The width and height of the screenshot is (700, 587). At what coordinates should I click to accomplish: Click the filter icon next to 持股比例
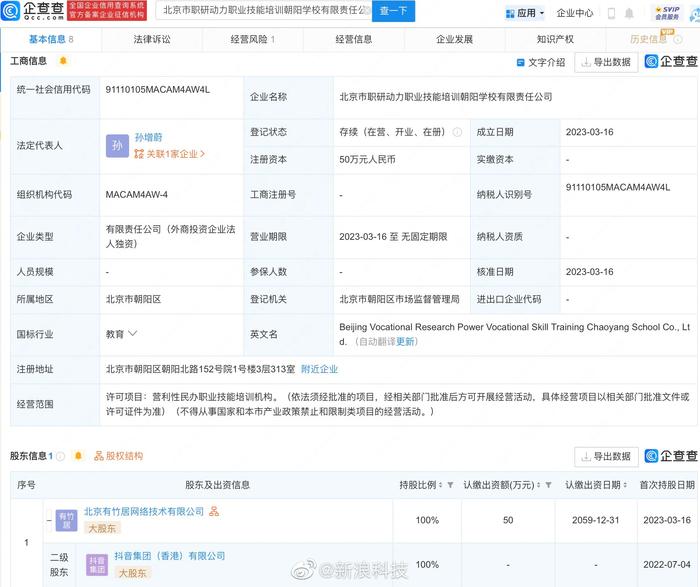[x=450, y=485]
